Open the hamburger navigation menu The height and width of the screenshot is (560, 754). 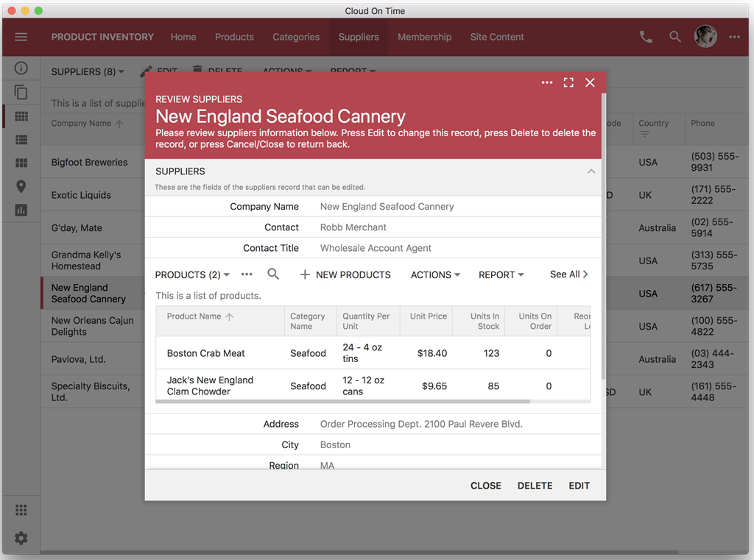pyautogui.click(x=21, y=37)
